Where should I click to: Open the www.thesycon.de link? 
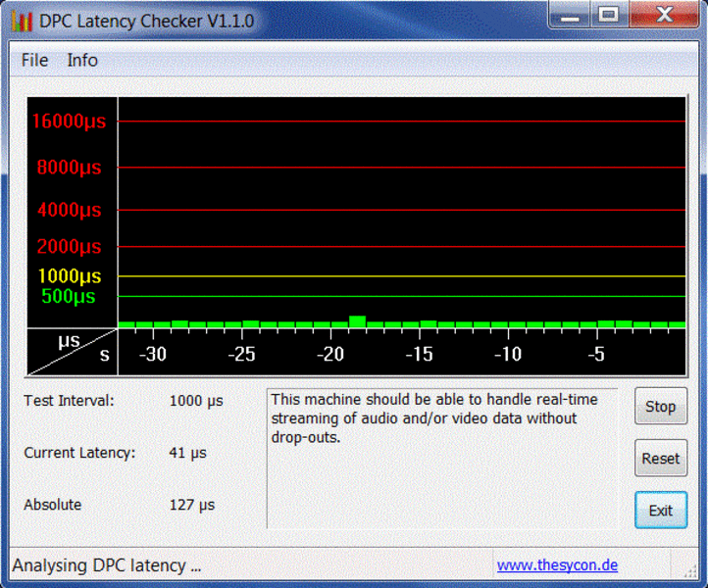coord(557,565)
